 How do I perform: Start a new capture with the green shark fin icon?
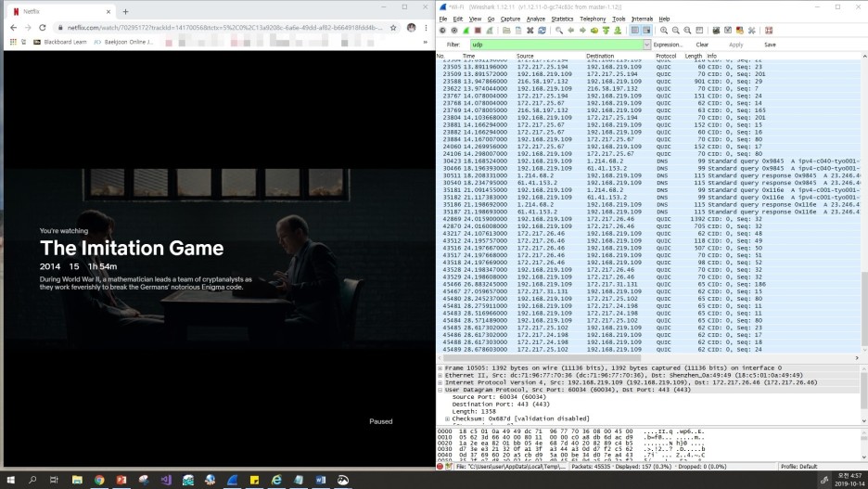pyautogui.click(x=466, y=31)
